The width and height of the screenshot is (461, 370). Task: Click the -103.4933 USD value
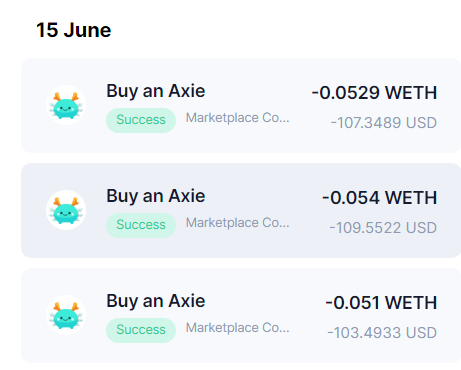382,333
